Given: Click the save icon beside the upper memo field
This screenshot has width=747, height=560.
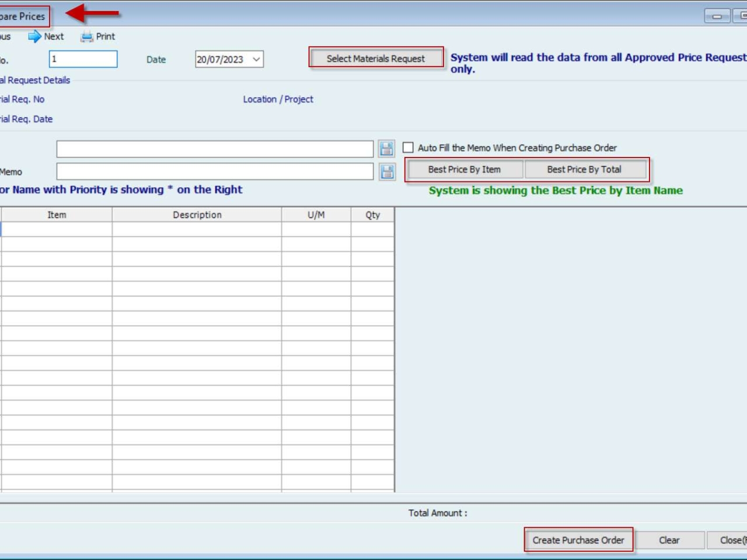Looking at the screenshot, I should [x=386, y=149].
